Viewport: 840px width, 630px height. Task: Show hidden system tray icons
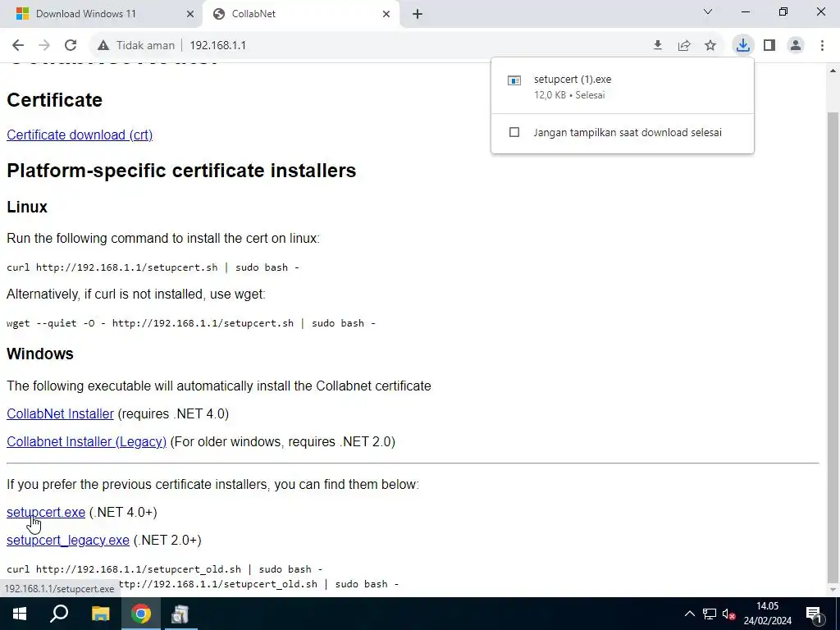click(x=689, y=614)
